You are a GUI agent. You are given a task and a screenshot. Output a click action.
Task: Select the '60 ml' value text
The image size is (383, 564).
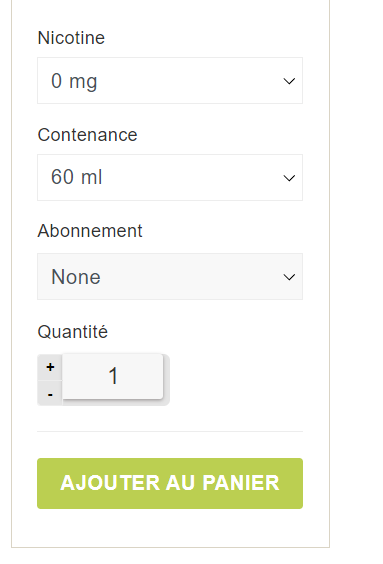77,177
